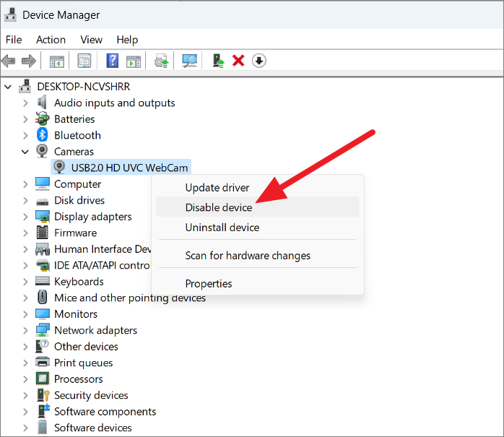
Task: Click the Network adapters icon
Action: (x=42, y=330)
